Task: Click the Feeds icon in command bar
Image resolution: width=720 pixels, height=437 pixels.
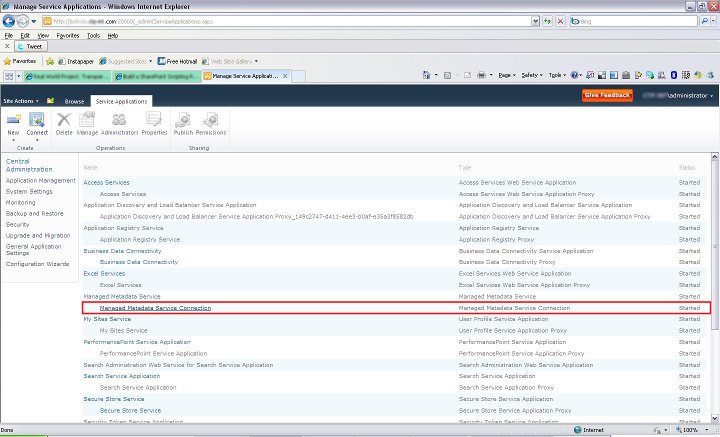Action: point(447,75)
